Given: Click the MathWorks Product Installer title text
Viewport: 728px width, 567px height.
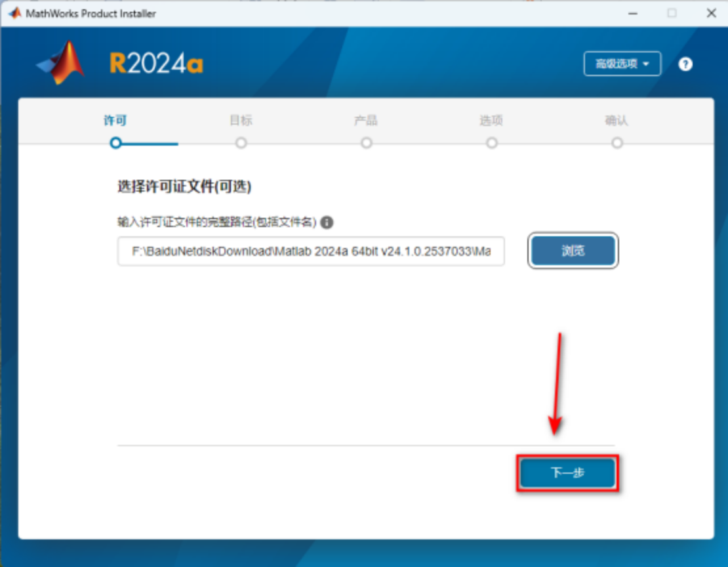Looking at the screenshot, I should click(x=91, y=14).
